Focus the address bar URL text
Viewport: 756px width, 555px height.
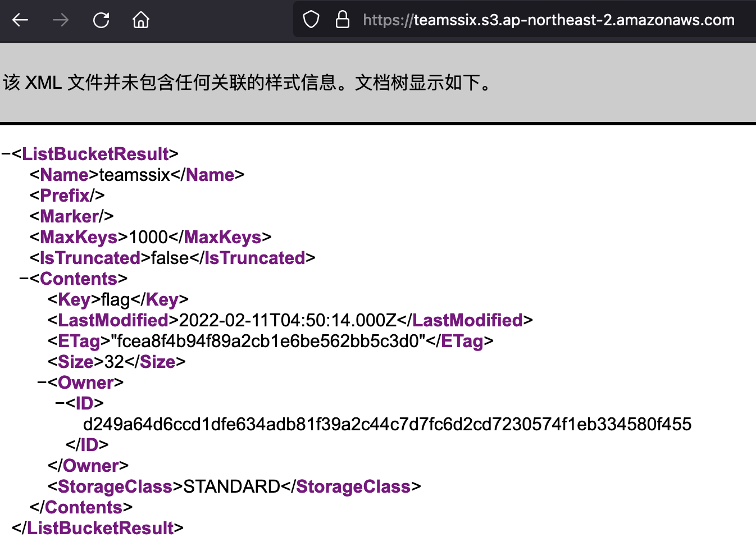[548, 20]
